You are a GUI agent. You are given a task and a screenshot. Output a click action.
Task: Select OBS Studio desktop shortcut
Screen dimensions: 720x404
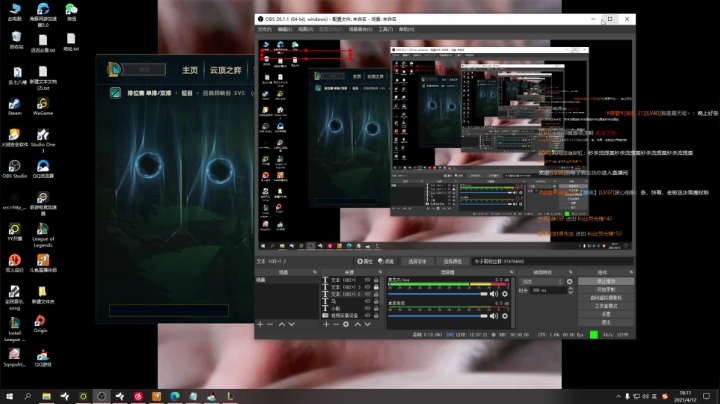(14, 169)
